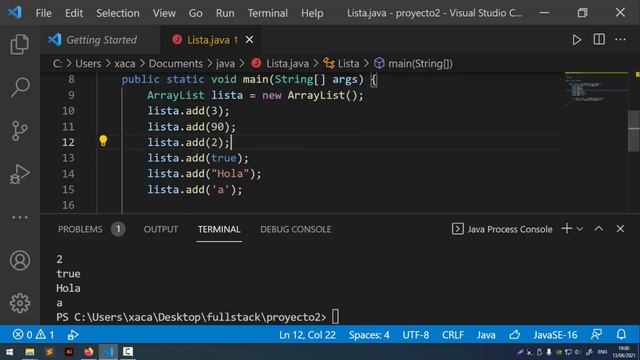Screen dimensions: 640x360
Task: Switch to the OUTPUT panel tab
Action: click(160, 229)
